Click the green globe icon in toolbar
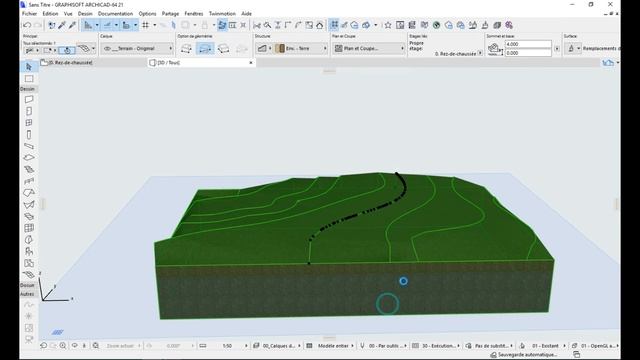This screenshot has width=640, height=360. point(436,25)
